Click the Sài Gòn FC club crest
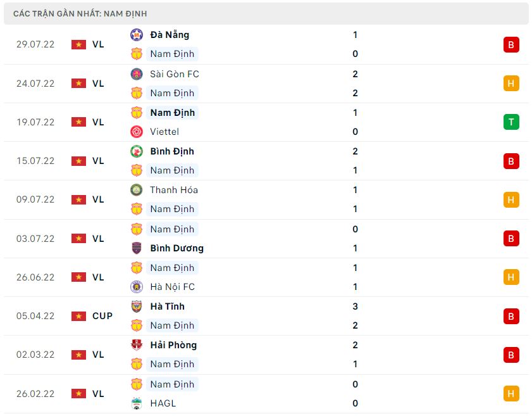The height and width of the screenshot is (416, 532). pos(137,74)
